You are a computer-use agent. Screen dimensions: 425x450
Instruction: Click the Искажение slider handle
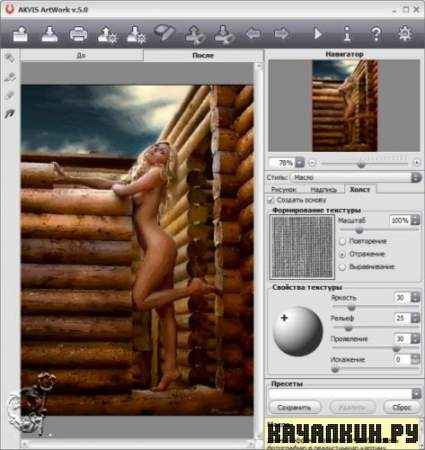coord(335,369)
